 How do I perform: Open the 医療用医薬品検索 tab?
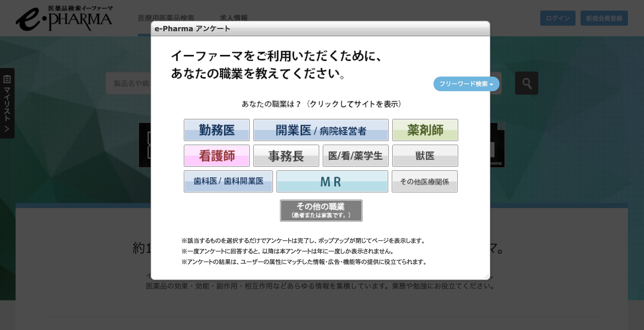pos(166,18)
